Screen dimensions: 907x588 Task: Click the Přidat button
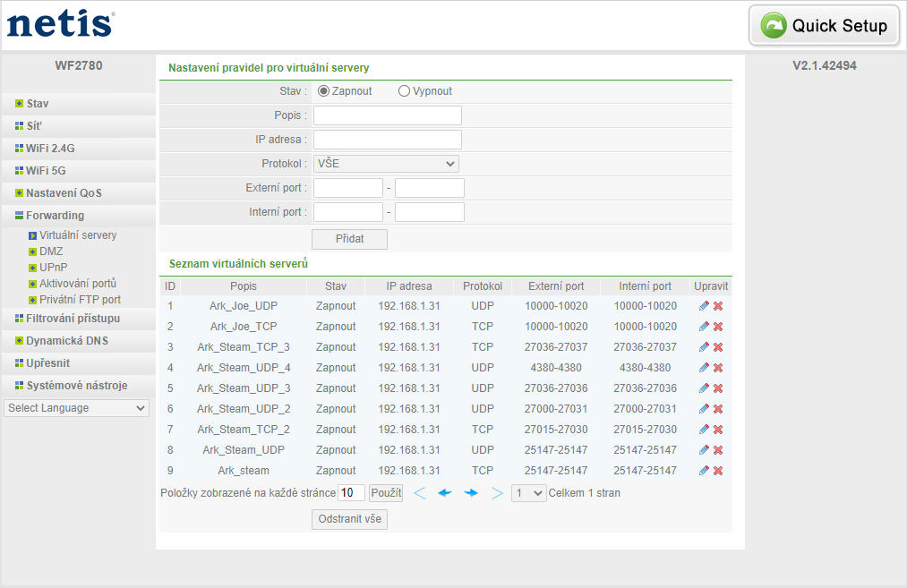[349, 239]
